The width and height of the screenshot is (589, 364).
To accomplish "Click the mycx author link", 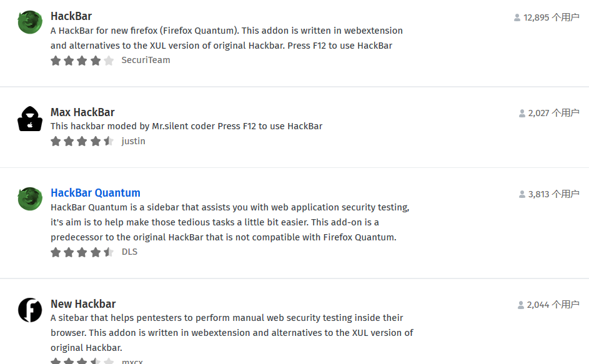I will 132,361.
